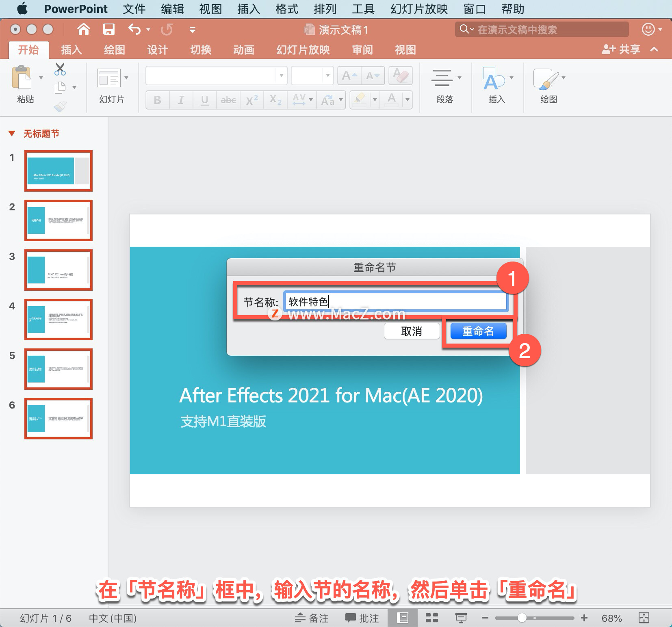The width and height of the screenshot is (672, 627).
Task: Open the 格式 menu
Action: click(287, 9)
